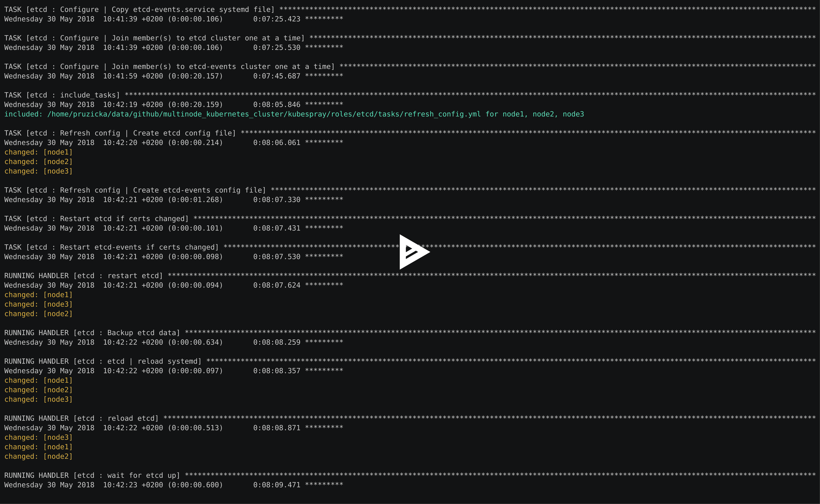Select the 'Copy etcd-events.service systemd file' task line
Image resolution: width=820 pixels, height=504 pixels.
pos(410,9)
